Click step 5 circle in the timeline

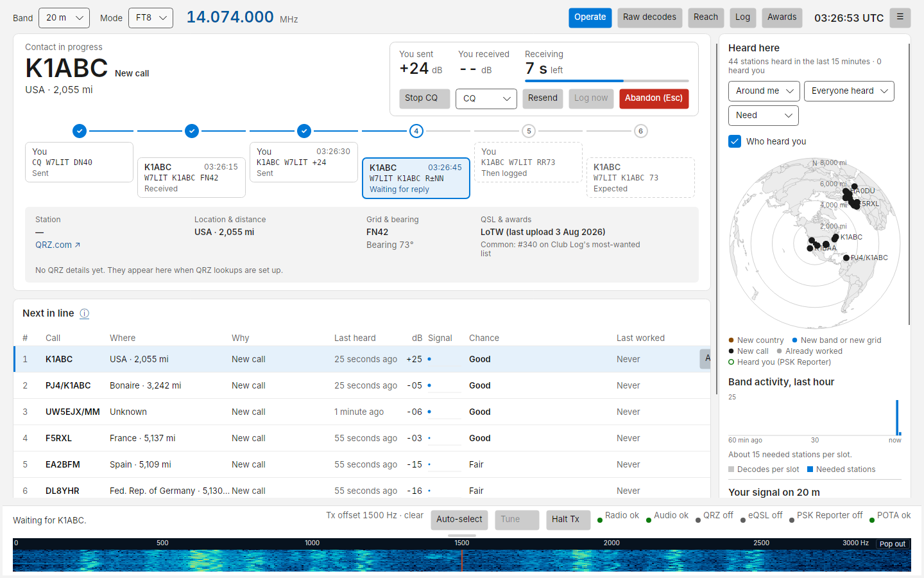(x=529, y=131)
